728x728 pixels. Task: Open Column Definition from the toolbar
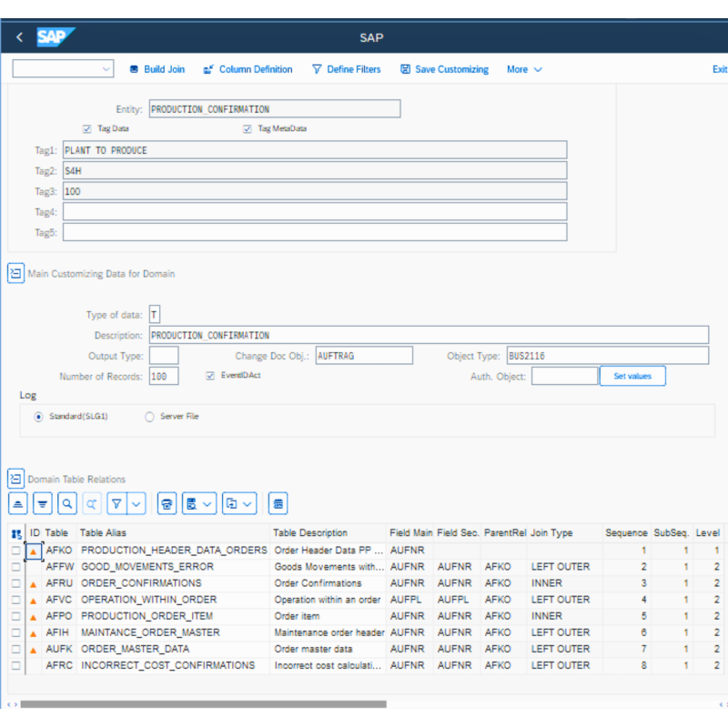pos(248,69)
